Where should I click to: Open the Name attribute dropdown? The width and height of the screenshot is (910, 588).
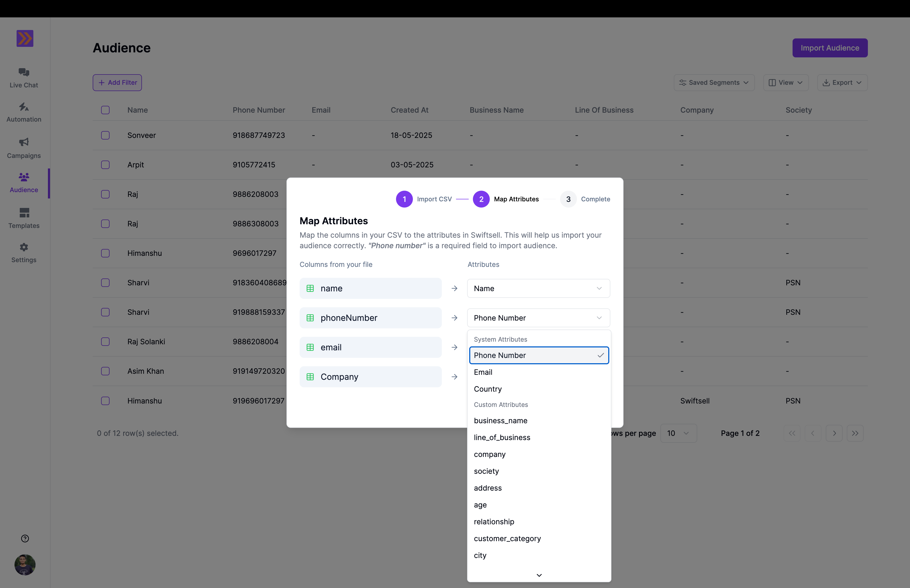click(x=538, y=288)
